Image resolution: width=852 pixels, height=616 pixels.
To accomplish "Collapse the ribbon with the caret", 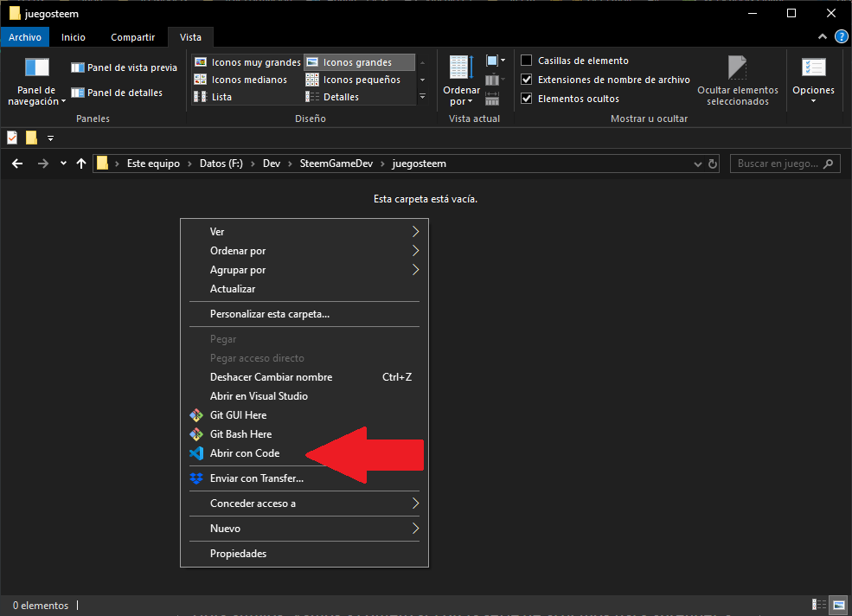I will coord(823,37).
